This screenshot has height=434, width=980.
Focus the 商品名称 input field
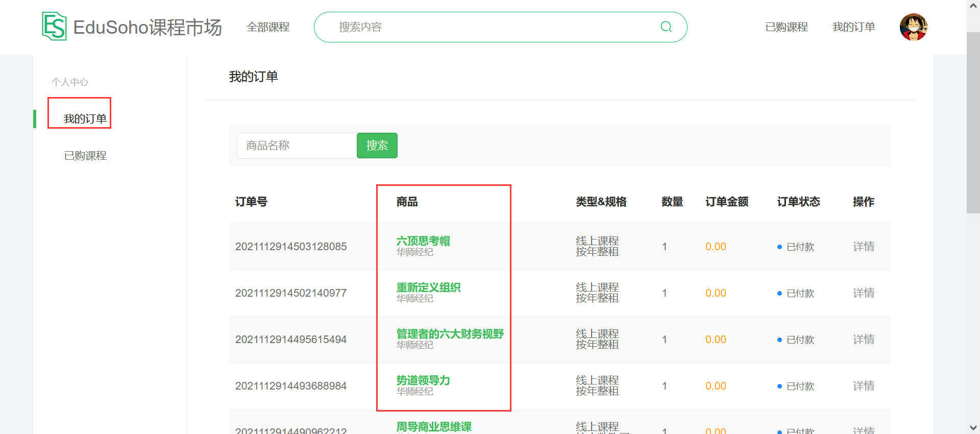coord(297,146)
